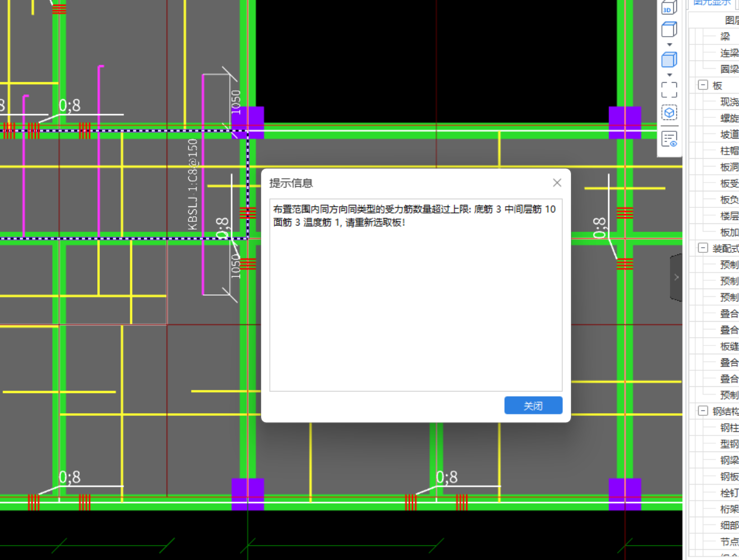Select the 连梁 row in layer tree
The image size is (739, 560).
[729, 53]
